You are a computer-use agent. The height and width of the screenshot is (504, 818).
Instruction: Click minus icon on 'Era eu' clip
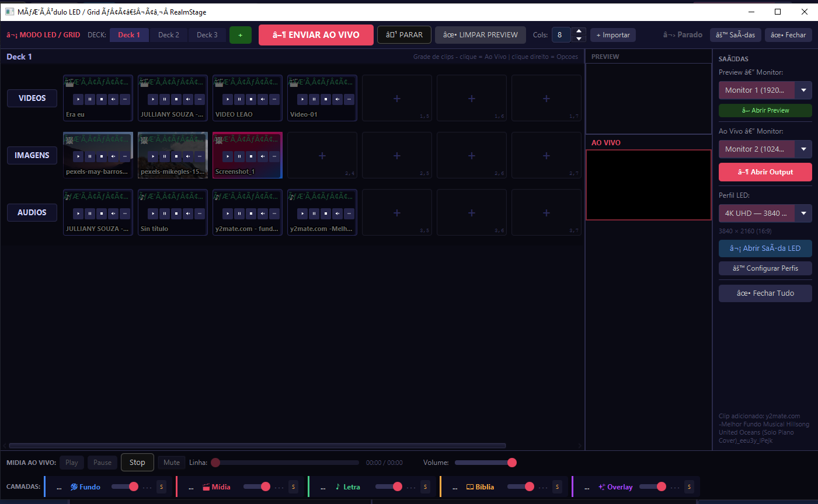click(x=125, y=99)
